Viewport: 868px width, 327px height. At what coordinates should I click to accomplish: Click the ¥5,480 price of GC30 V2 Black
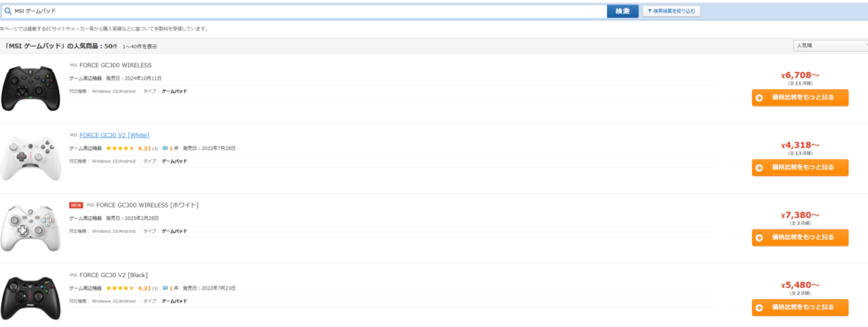click(x=800, y=285)
